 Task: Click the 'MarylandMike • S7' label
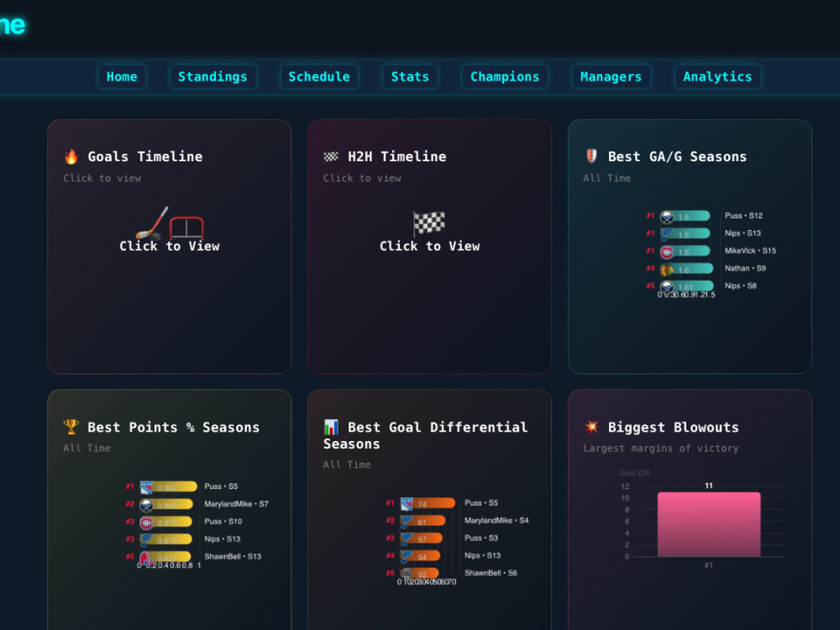tap(236, 503)
